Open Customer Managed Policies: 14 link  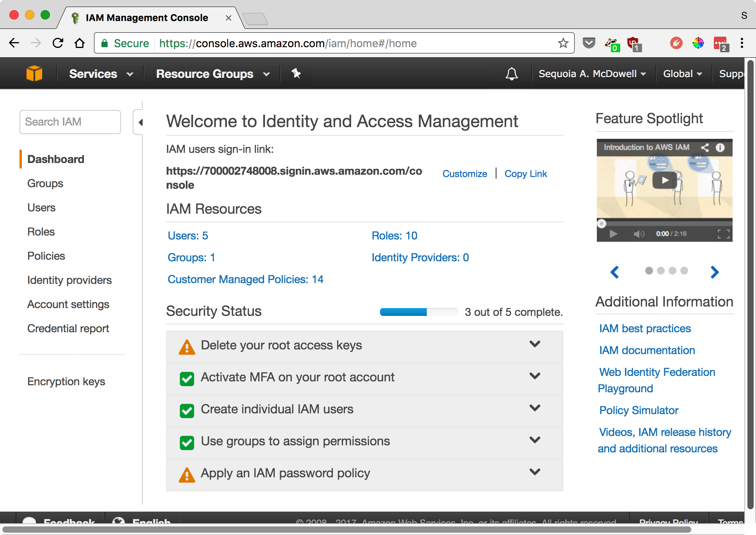tap(245, 279)
